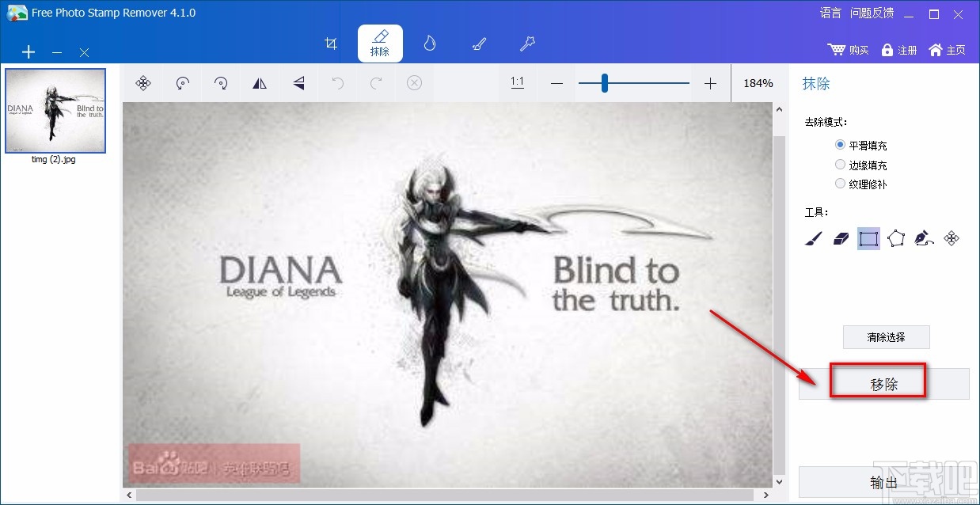Select the Brush tool in the tools panel
This screenshot has height=505, width=980.
pyautogui.click(x=813, y=237)
